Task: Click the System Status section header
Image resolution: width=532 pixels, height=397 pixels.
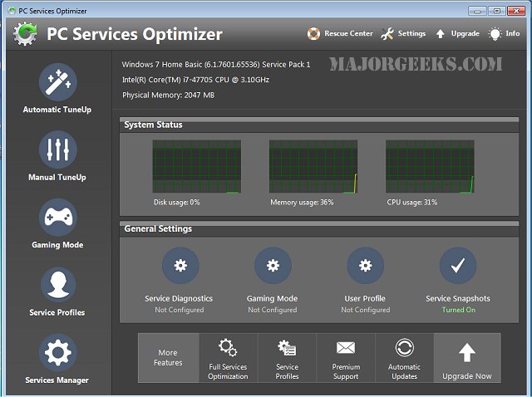Action: [x=319, y=125]
